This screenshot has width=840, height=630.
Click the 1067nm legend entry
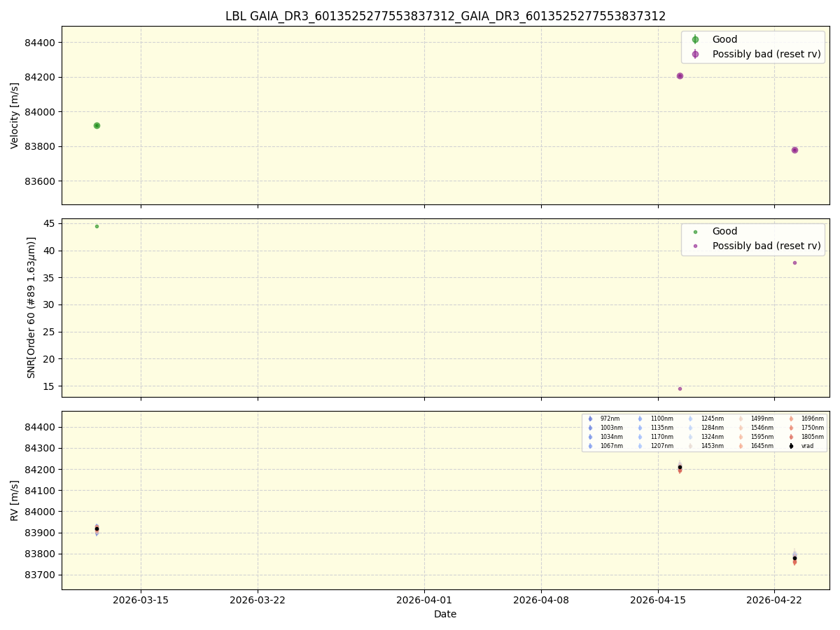604,446
